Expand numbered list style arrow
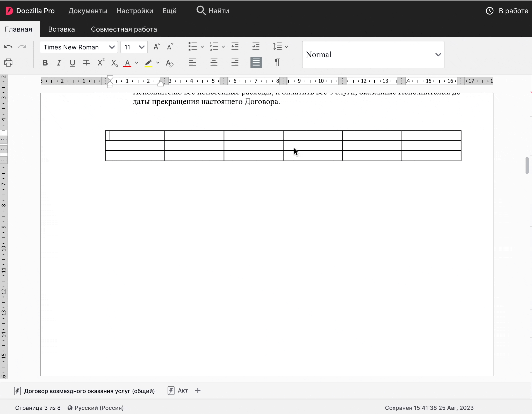The image size is (532, 414). click(223, 47)
